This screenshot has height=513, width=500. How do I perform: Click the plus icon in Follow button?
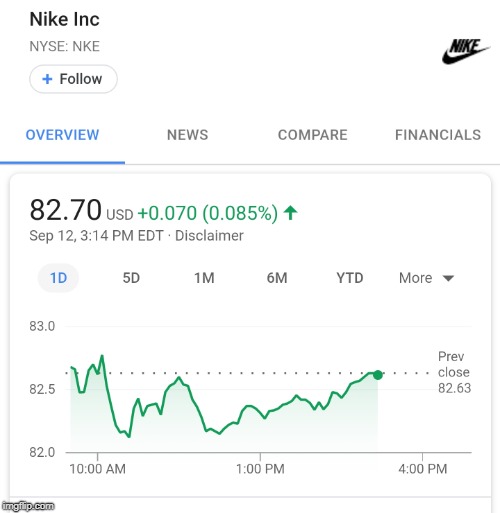[x=47, y=79]
